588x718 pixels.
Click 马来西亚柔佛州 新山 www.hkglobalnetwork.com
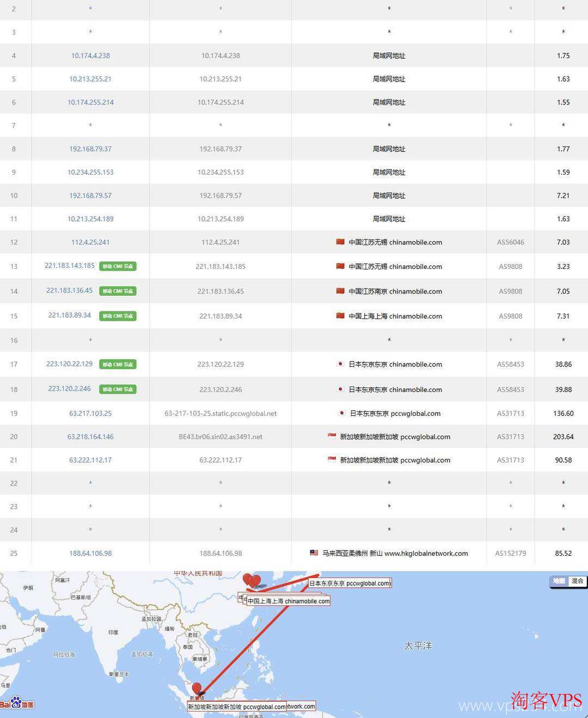tap(395, 553)
